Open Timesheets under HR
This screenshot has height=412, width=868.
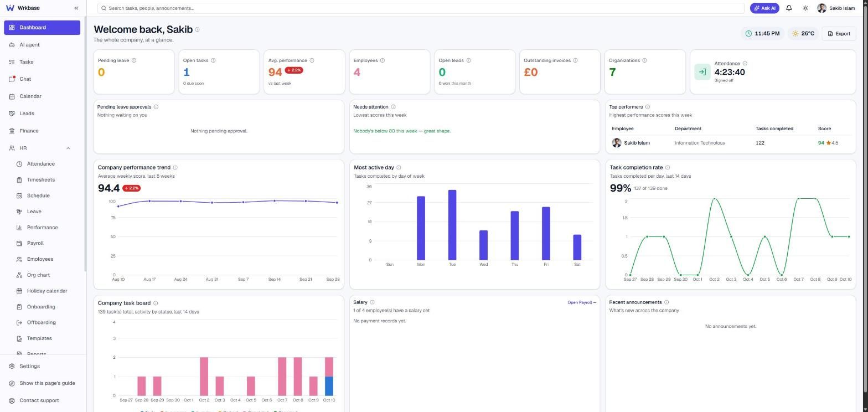pyautogui.click(x=46, y=180)
